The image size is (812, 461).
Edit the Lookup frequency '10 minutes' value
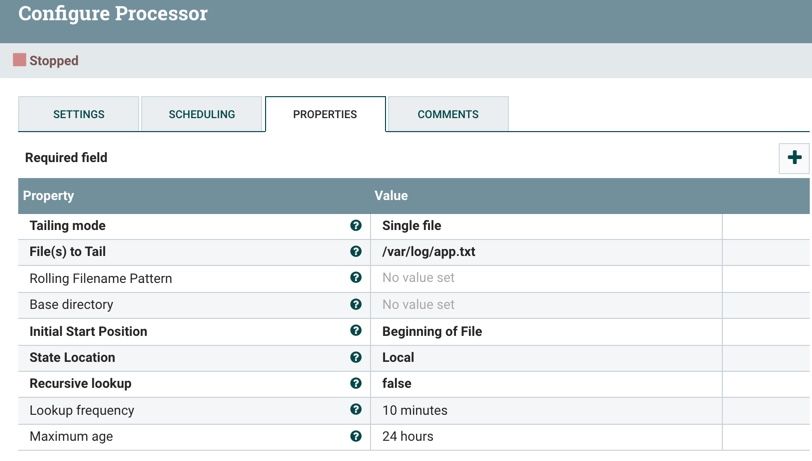pyautogui.click(x=415, y=410)
